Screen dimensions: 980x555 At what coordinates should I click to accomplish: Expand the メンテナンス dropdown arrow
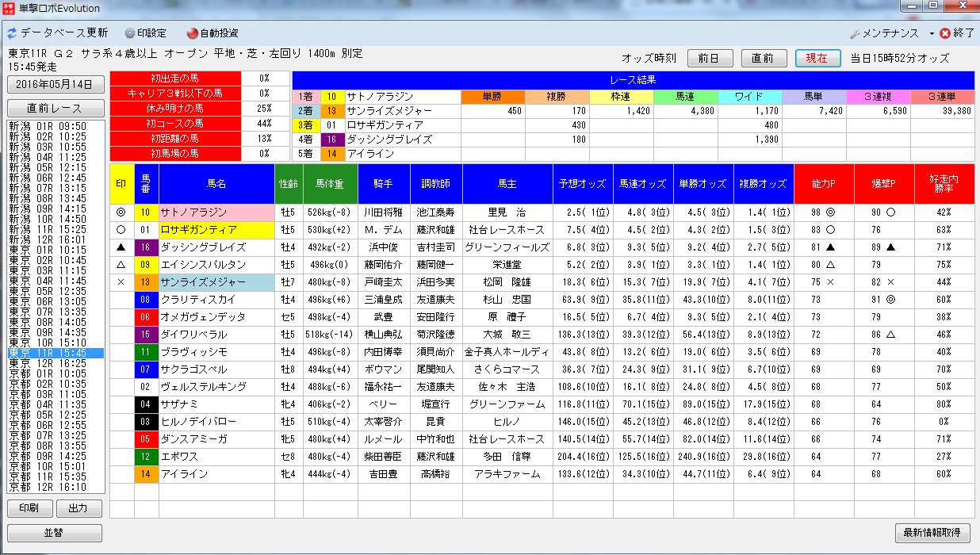pyautogui.click(x=931, y=33)
